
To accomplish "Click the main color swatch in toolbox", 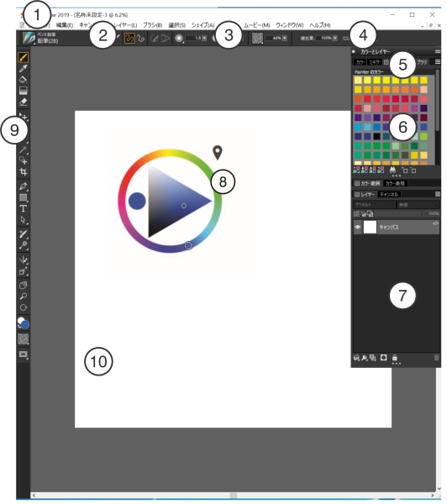I will 25,325.
